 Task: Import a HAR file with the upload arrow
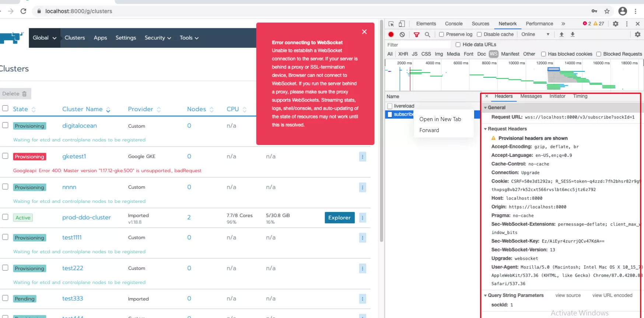[561, 34]
